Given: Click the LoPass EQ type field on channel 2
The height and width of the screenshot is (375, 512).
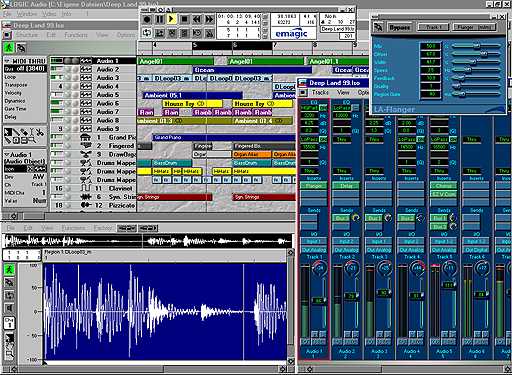Looking at the screenshot, I should (x=342, y=108).
